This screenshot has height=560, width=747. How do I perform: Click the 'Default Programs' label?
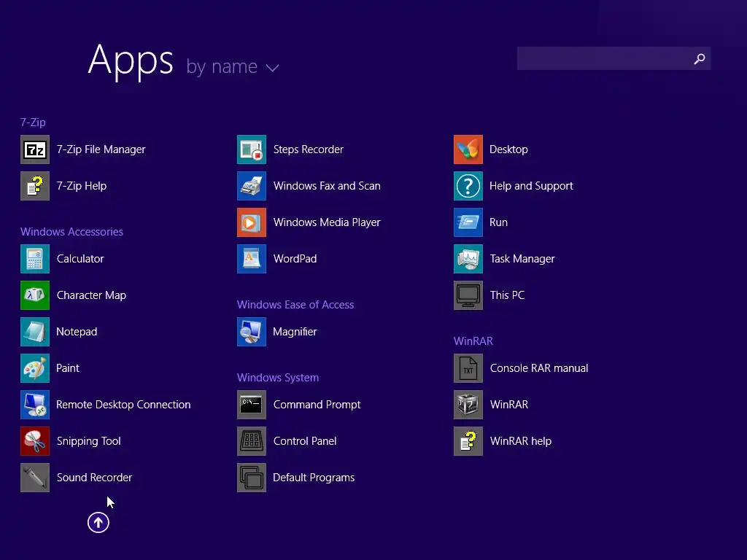point(314,478)
